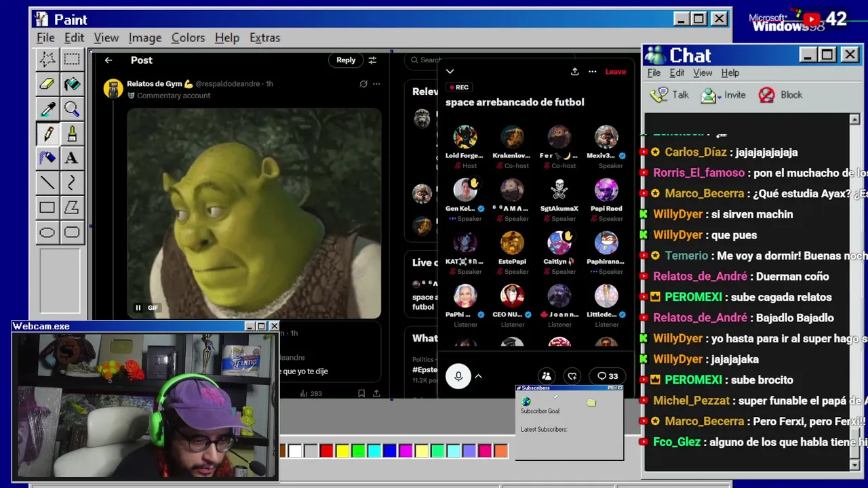Image resolution: width=868 pixels, height=488 pixels.
Task: Pick the Polygon shape tool
Action: click(71, 207)
